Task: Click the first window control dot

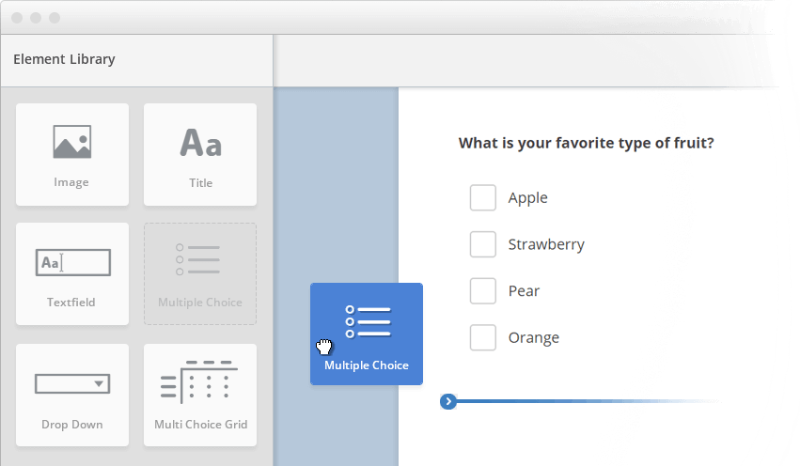Action: 17,18
